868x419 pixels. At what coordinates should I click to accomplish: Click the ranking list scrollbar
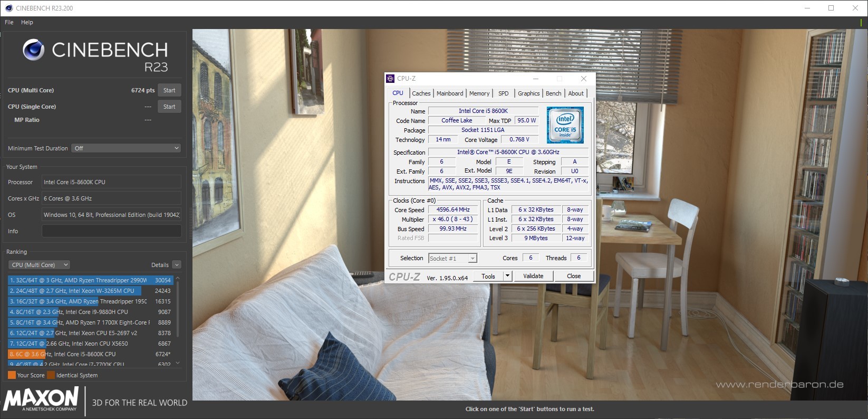pyautogui.click(x=178, y=309)
